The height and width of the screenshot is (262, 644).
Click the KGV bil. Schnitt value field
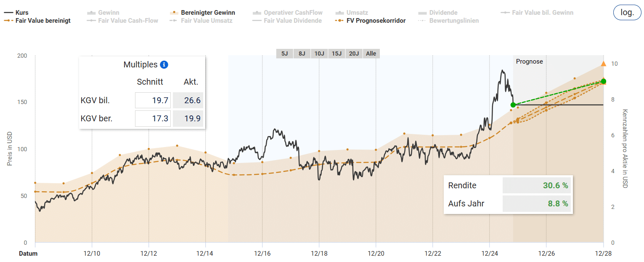click(x=153, y=100)
